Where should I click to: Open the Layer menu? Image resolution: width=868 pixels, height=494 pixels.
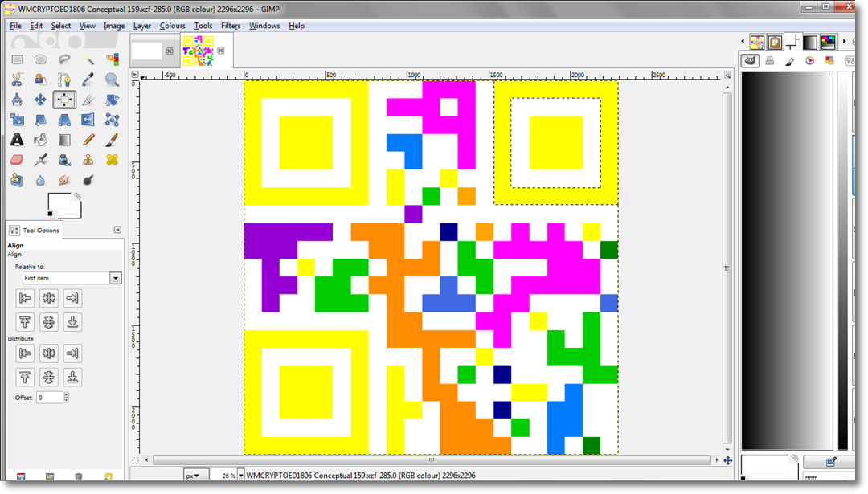[142, 26]
